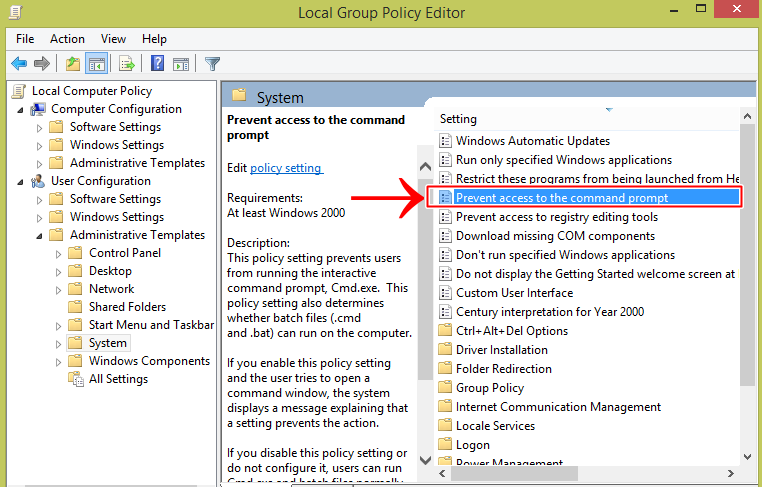Select Century interpretation for Year 2000
The image size is (762, 487).
pyautogui.click(x=550, y=312)
